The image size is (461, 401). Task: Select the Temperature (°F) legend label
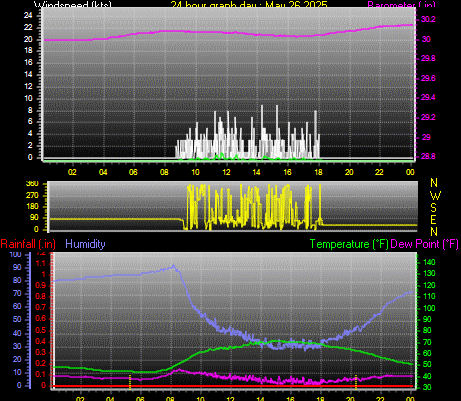[x=349, y=244]
